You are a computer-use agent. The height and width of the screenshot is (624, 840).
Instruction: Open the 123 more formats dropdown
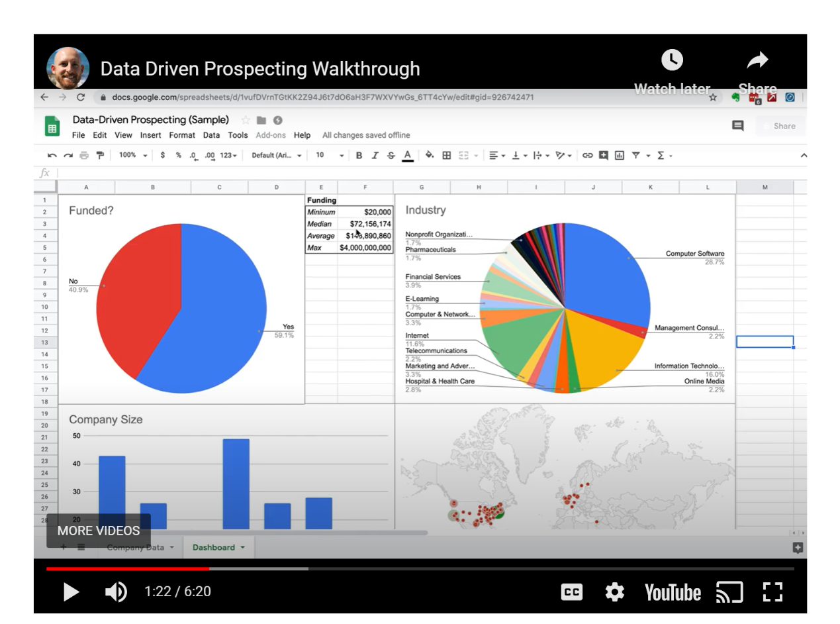point(228,156)
